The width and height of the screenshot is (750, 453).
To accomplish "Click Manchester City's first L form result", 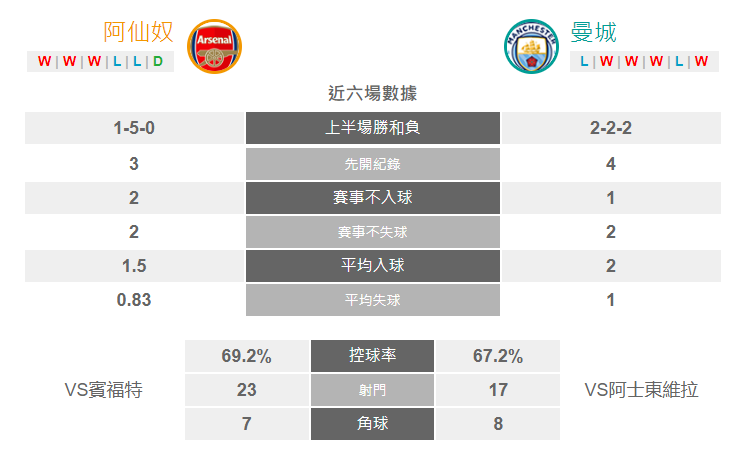I will [584, 61].
